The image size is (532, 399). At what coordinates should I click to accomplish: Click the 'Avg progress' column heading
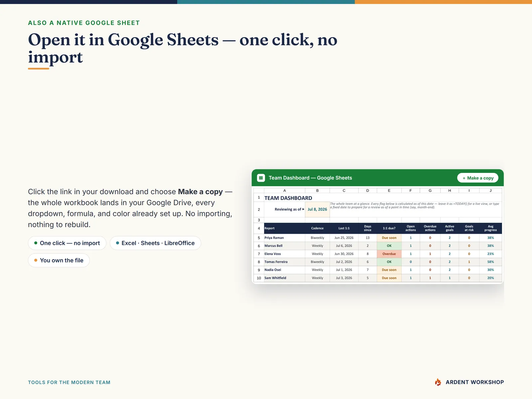(490, 228)
